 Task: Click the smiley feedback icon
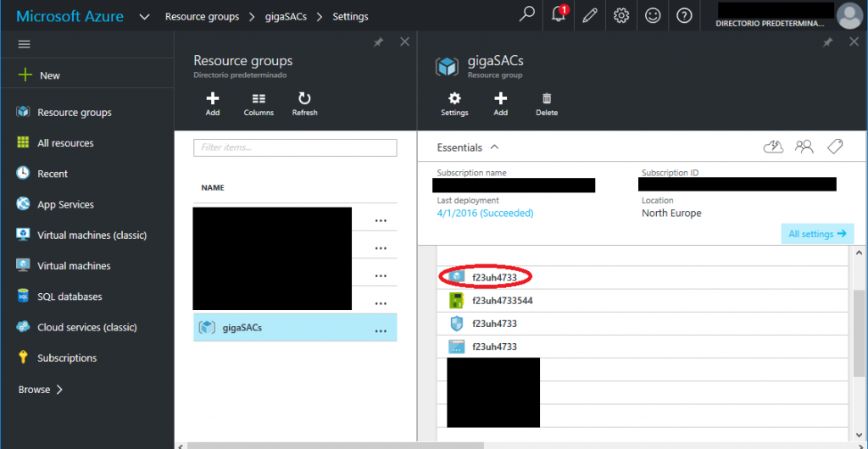coord(654,15)
